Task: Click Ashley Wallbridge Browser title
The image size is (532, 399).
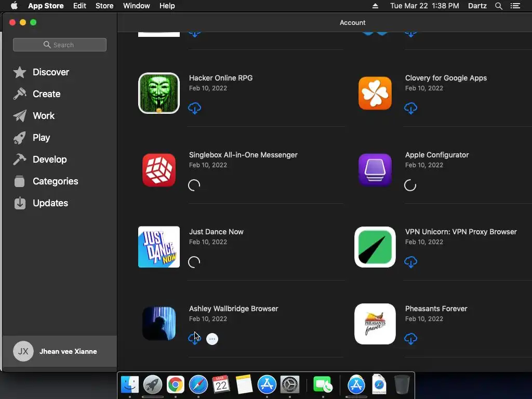Action: click(x=233, y=309)
